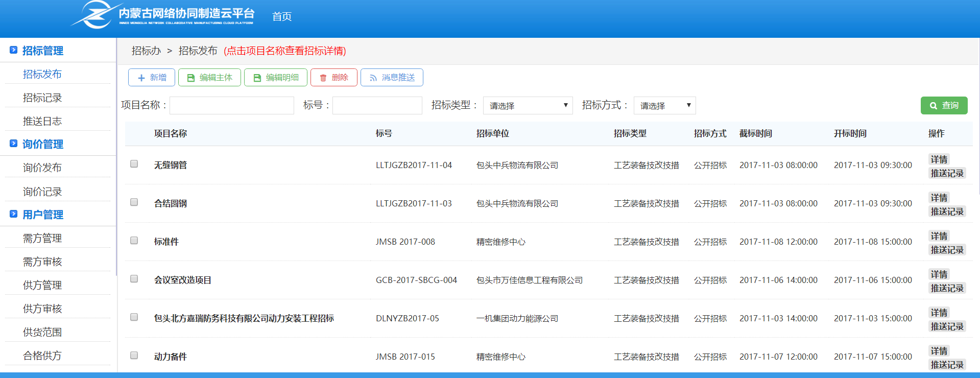Go to 首页 in the top navigation
The image size is (980, 378).
[281, 16]
